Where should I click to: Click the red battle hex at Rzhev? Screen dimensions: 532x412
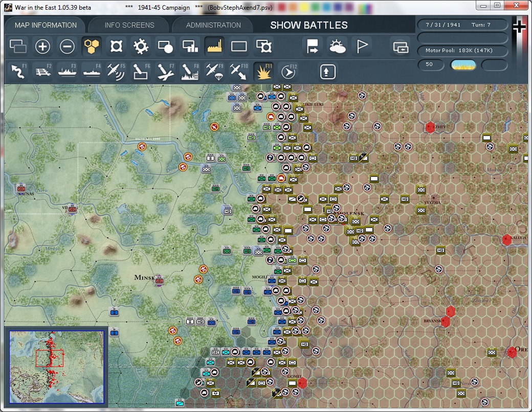tap(430, 127)
